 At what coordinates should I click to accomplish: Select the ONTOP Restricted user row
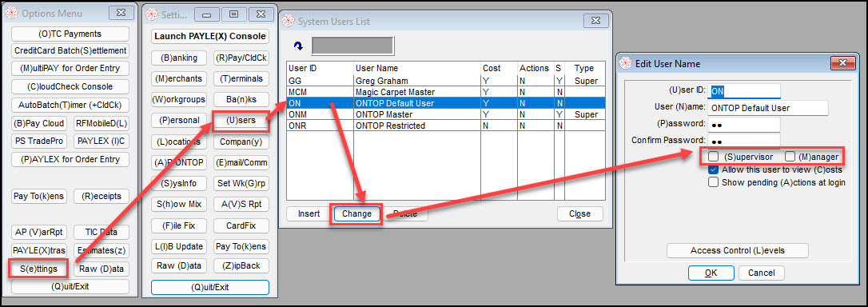[x=446, y=126]
